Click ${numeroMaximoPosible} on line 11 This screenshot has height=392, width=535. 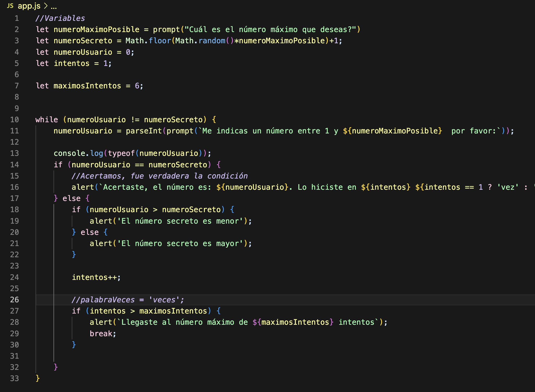click(x=393, y=131)
